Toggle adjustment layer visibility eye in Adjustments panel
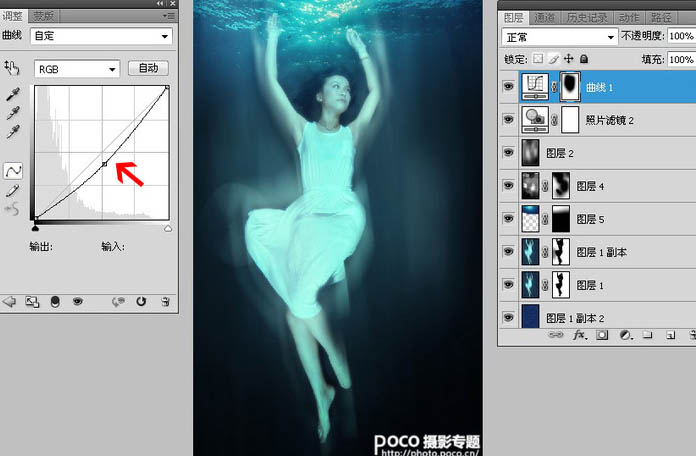The height and width of the screenshot is (456, 696). (78, 302)
